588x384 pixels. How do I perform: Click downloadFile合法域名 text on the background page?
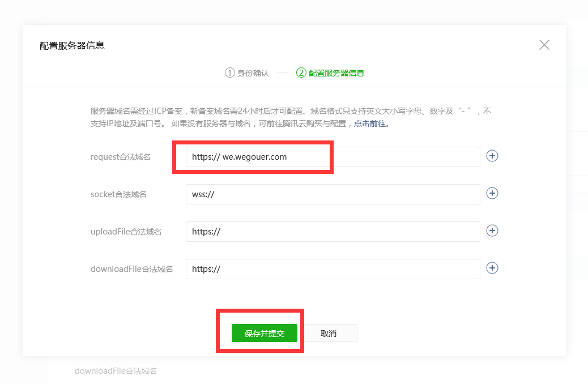[x=116, y=371]
